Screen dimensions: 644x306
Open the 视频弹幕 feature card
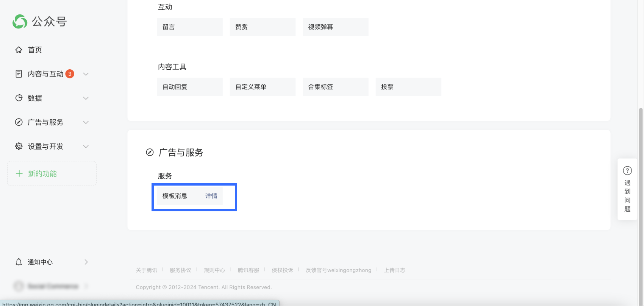[335, 27]
